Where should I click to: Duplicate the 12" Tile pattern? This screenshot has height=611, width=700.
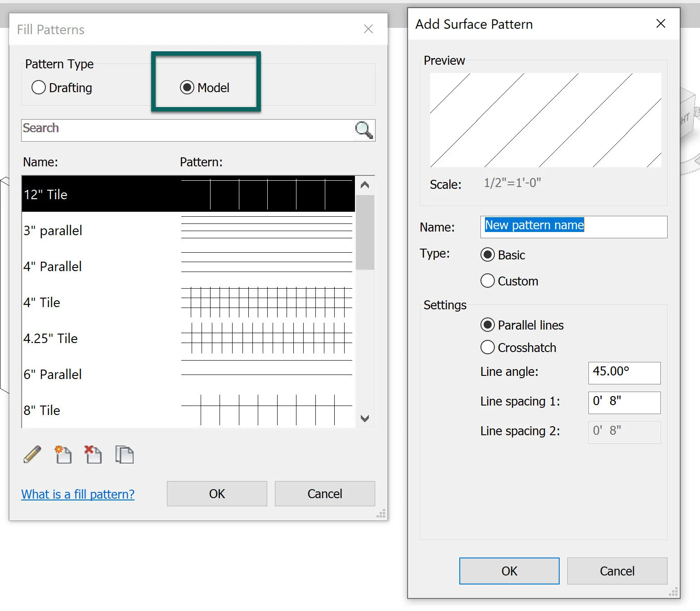pos(125,455)
